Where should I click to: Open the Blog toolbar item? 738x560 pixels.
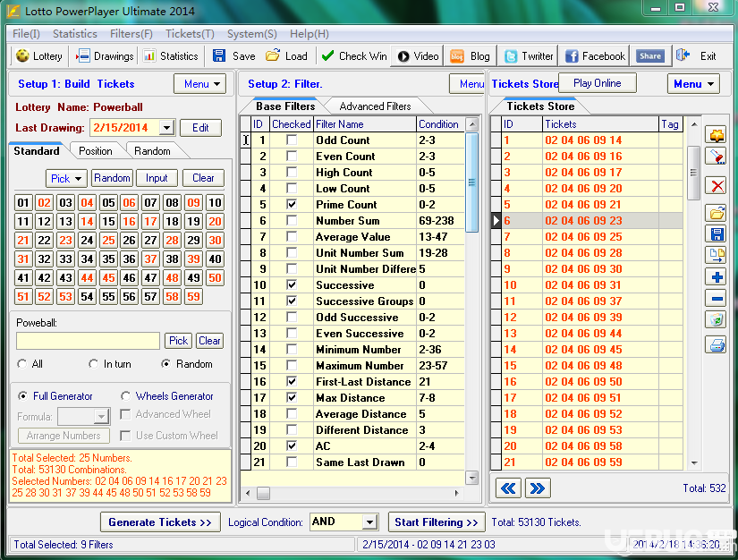[x=470, y=56]
